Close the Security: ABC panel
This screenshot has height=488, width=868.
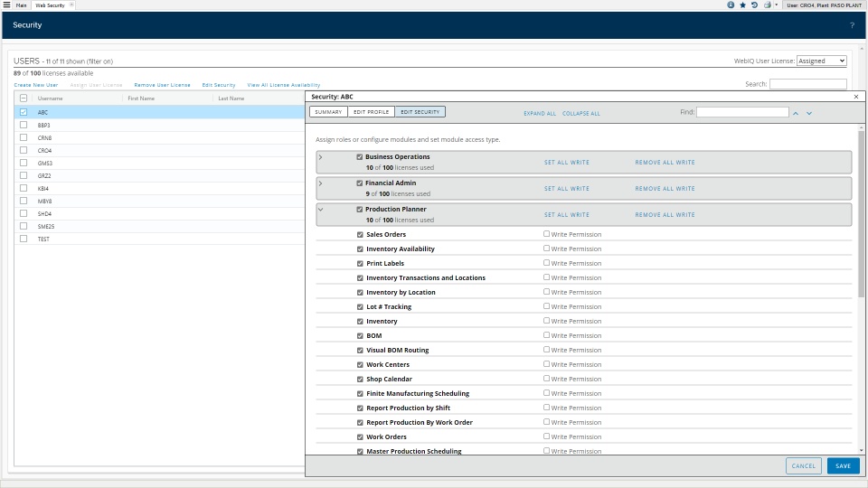point(856,97)
